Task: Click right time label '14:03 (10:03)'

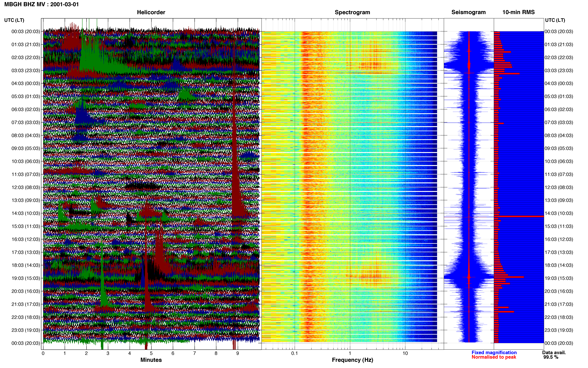Action: (x=559, y=213)
